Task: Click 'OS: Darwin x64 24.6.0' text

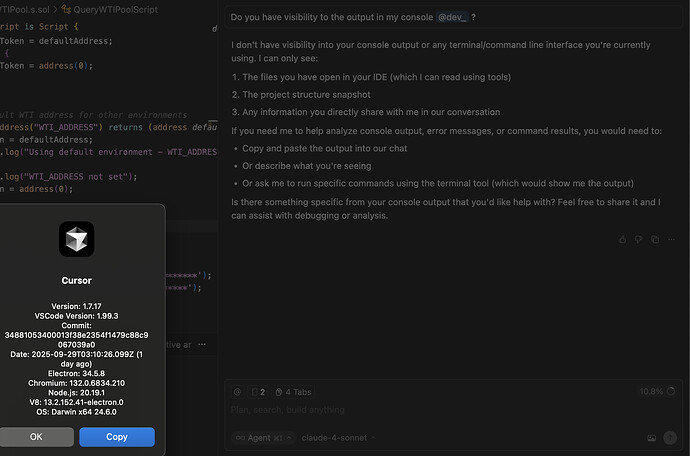Action: pos(76,412)
